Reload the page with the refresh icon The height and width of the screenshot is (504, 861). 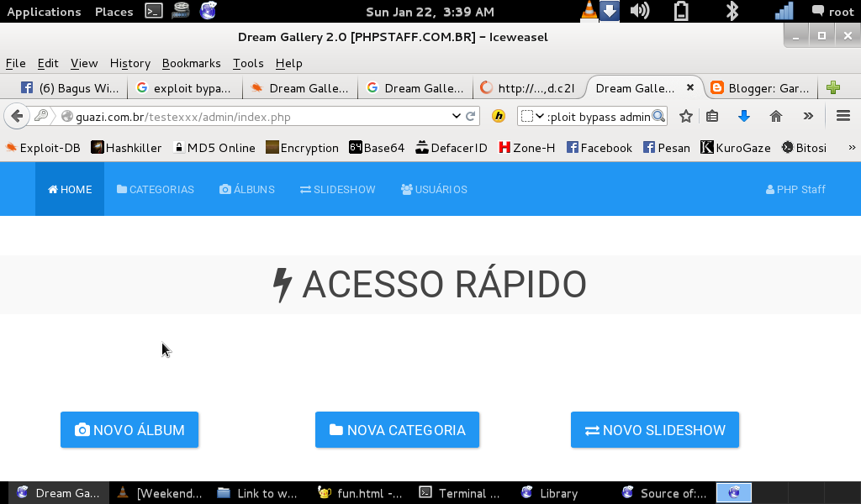tap(471, 116)
